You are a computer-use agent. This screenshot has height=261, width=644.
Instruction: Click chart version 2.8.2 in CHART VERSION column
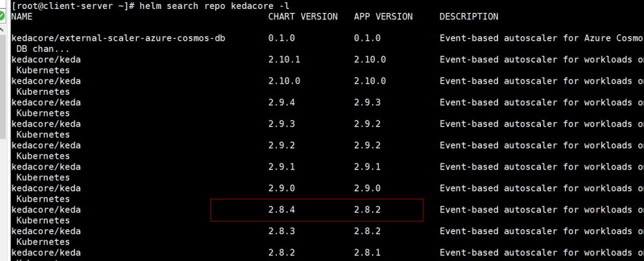click(x=282, y=253)
